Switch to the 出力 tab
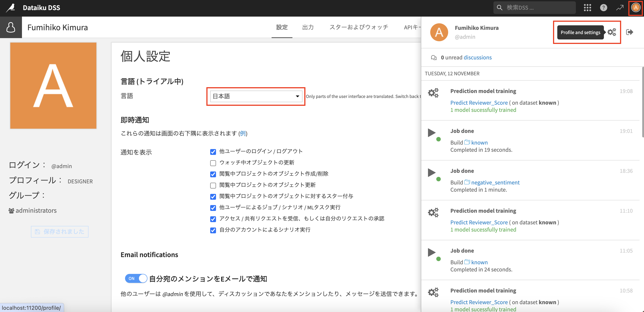644x312 pixels. click(308, 27)
